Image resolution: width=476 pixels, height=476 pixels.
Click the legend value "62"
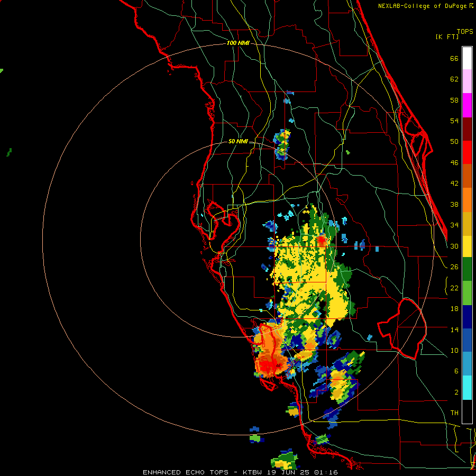click(x=454, y=79)
